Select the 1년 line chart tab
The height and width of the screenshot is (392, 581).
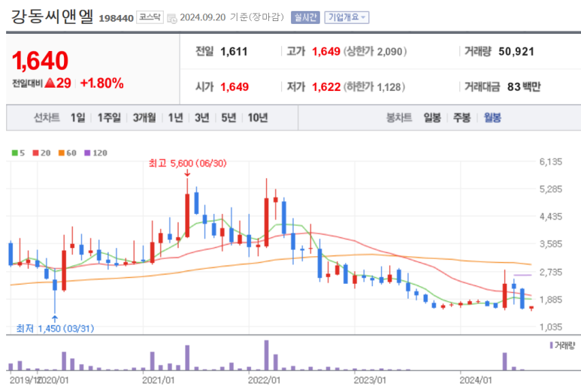176,118
